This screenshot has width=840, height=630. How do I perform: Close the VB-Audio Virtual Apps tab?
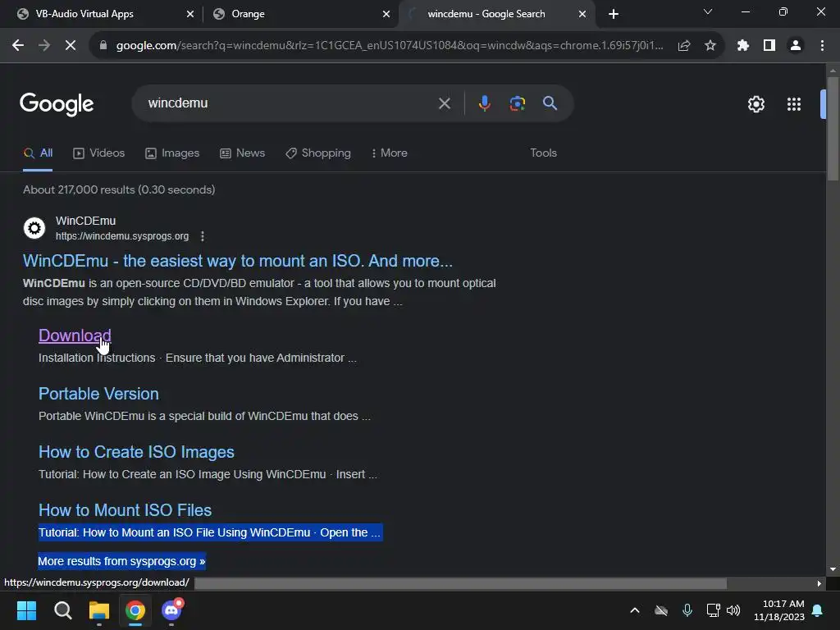[190, 14]
